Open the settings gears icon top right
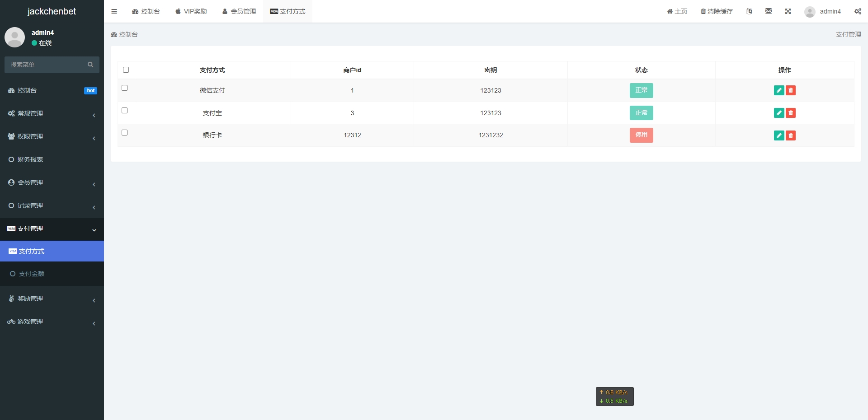868x420 pixels. point(857,11)
